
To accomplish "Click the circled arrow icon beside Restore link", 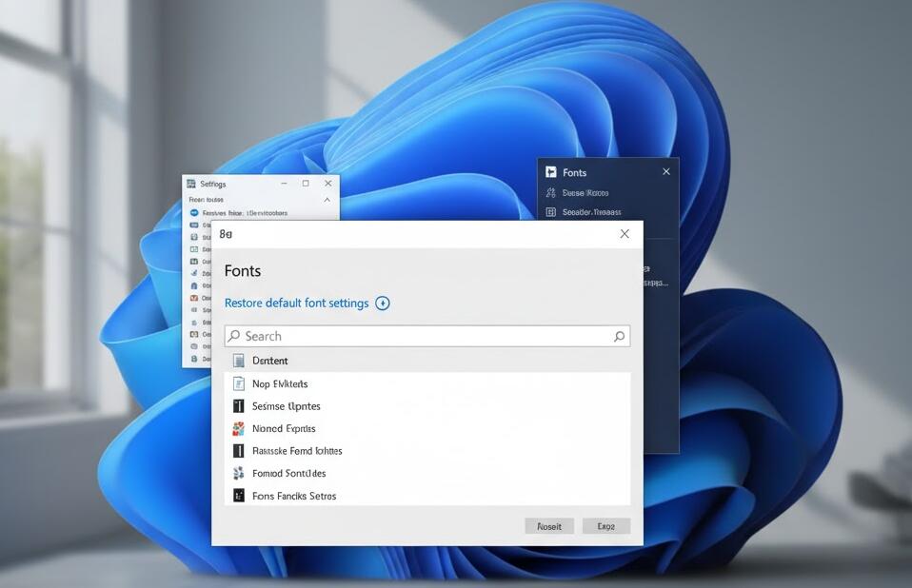I will tap(383, 304).
